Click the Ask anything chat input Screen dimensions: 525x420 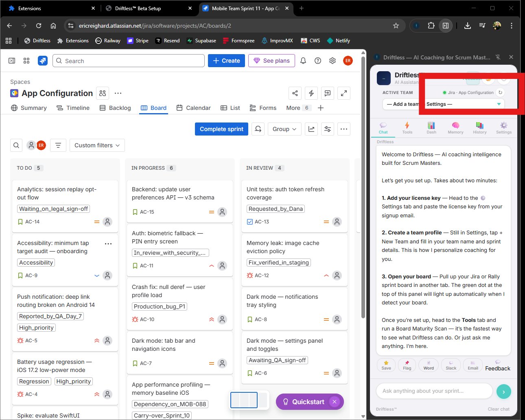point(434,391)
